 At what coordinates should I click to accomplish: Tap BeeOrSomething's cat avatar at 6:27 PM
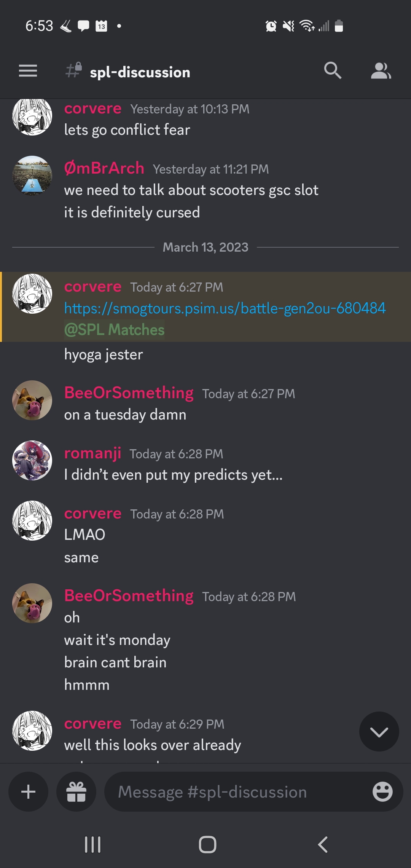[32, 400]
